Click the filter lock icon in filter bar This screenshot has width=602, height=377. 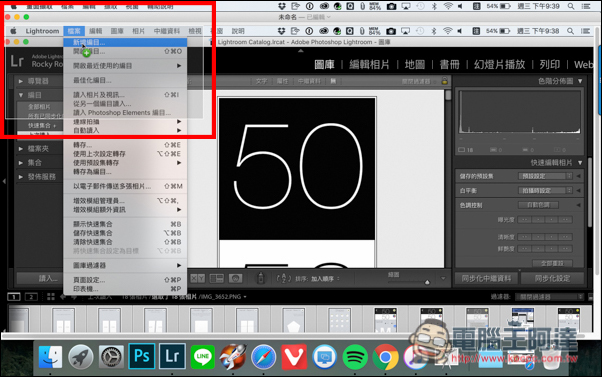pos(444,81)
